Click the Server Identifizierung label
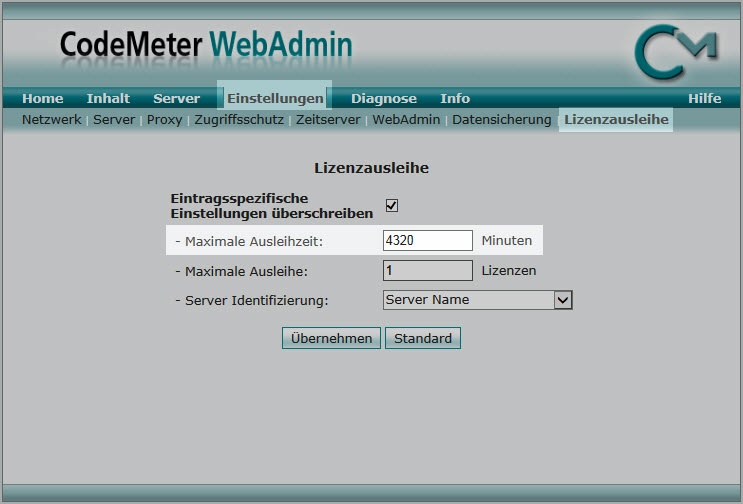The image size is (743, 504). click(x=252, y=301)
